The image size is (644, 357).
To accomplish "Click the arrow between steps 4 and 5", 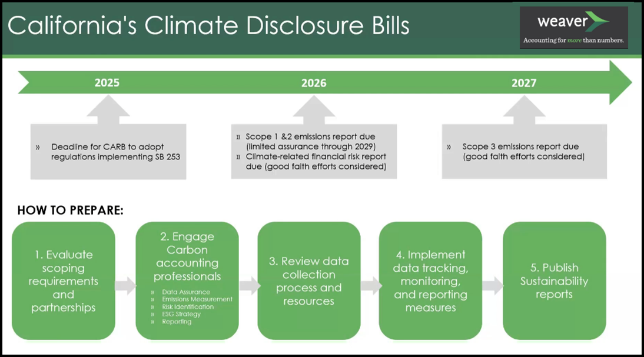I will 492,286.
